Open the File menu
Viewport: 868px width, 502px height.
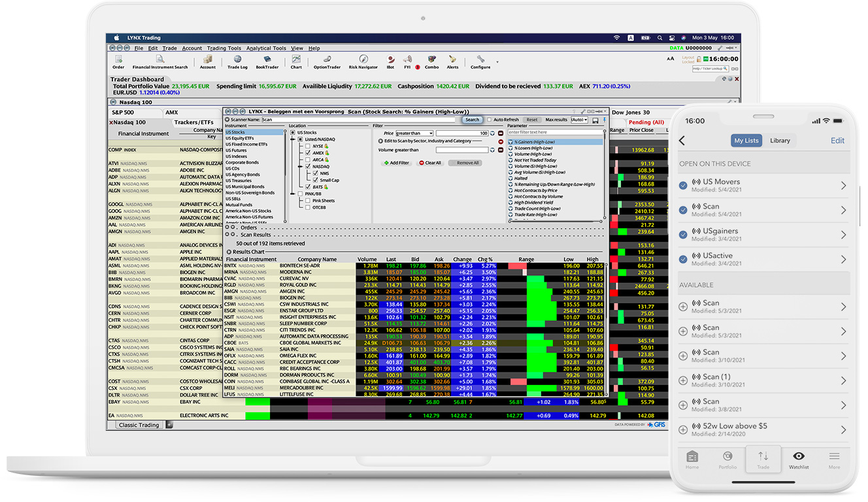click(139, 48)
